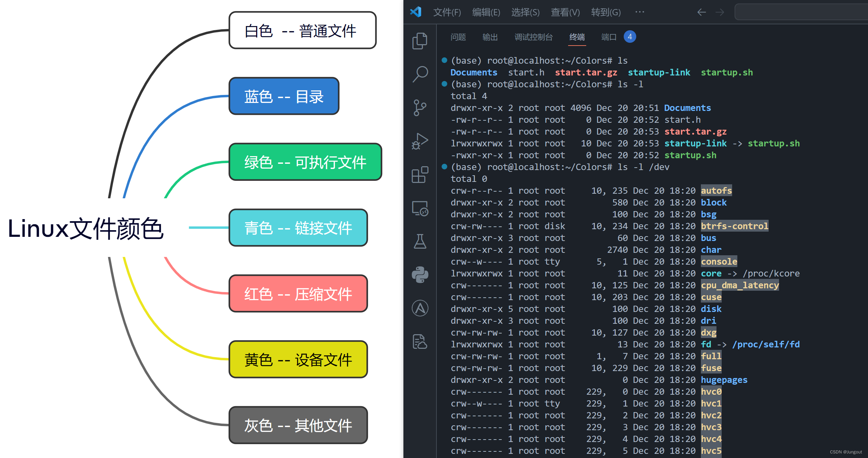Select the 绿色 -- 可执行文件 node
This screenshot has width=868, height=458.
click(x=305, y=162)
